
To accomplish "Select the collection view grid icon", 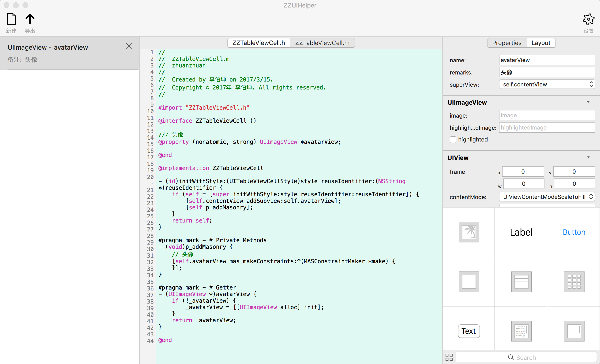I will 574,282.
